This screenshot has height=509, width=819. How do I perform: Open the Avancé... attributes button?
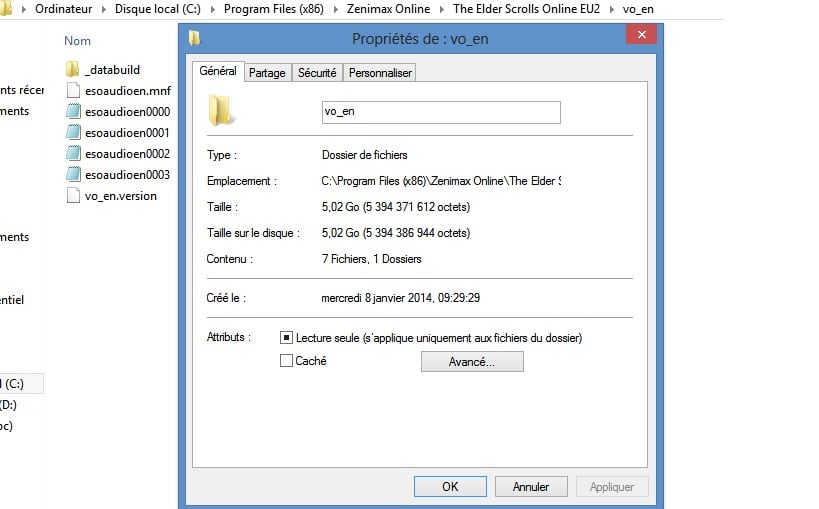point(472,362)
